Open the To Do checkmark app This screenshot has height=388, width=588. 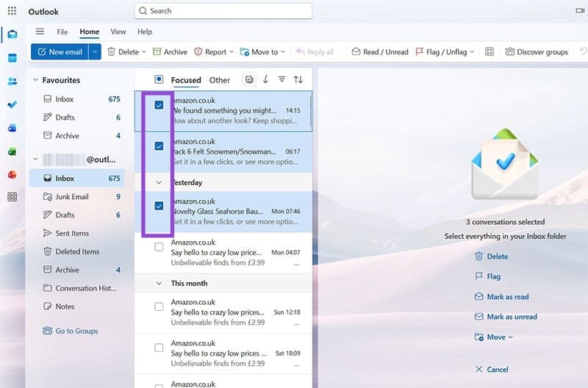[12, 104]
